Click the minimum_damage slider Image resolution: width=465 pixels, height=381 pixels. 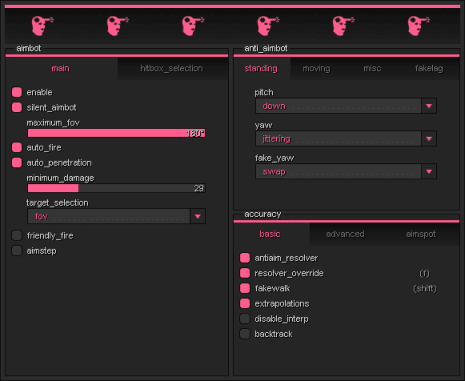click(x=116, y=188)
